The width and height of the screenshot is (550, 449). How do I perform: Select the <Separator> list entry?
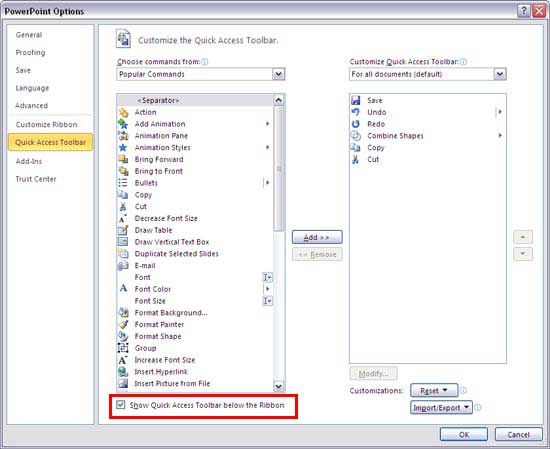[x=195, y=100]
